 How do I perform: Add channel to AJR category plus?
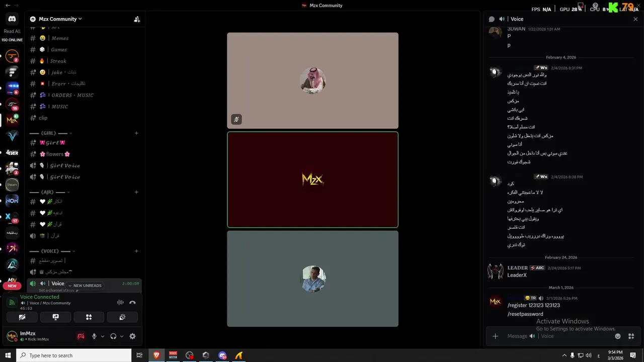pos(136,192)
